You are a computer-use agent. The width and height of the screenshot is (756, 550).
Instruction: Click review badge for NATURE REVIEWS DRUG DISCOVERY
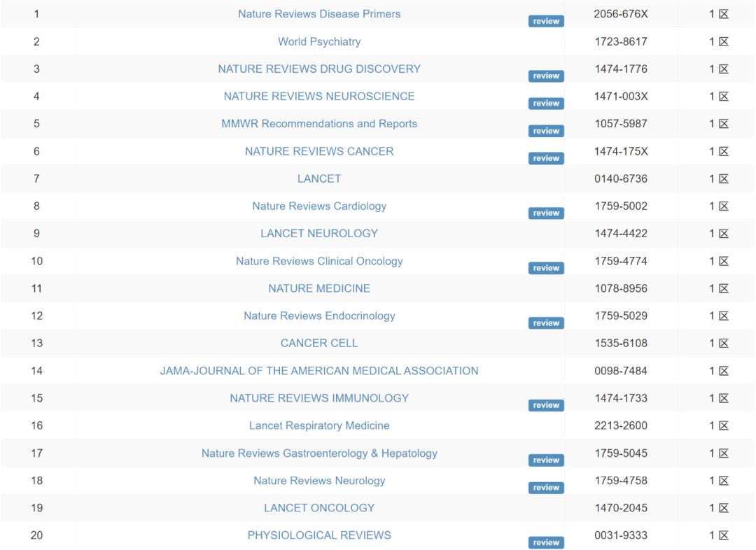click(546, 76)
